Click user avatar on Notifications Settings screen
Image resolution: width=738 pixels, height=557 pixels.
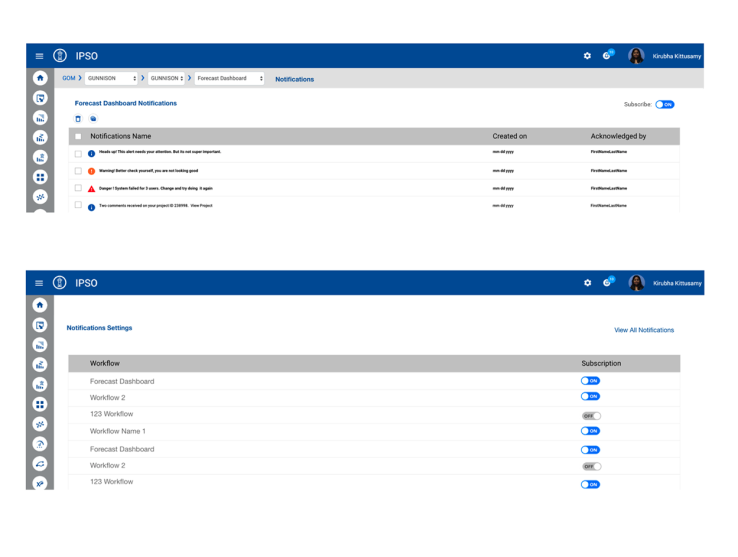point(636,283)
